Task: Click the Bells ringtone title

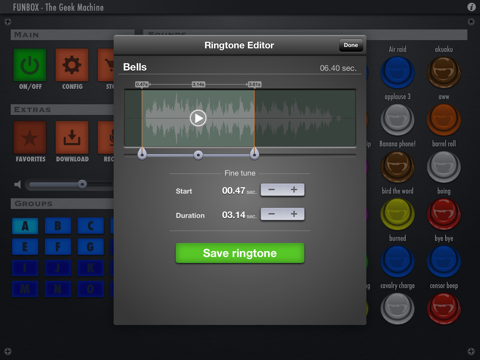Action: point(135,67)
